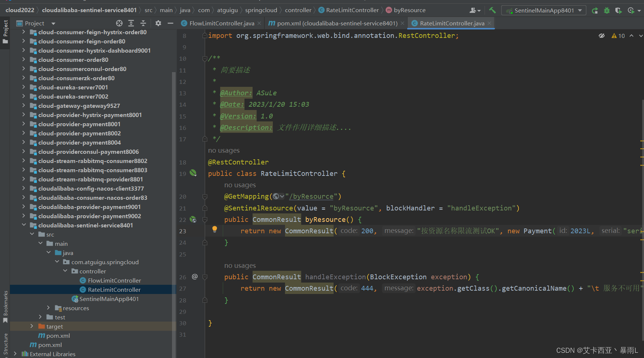Click cloud2022 breadcrumb
Viewport: 644px width, 358px height.
(20, 10)
